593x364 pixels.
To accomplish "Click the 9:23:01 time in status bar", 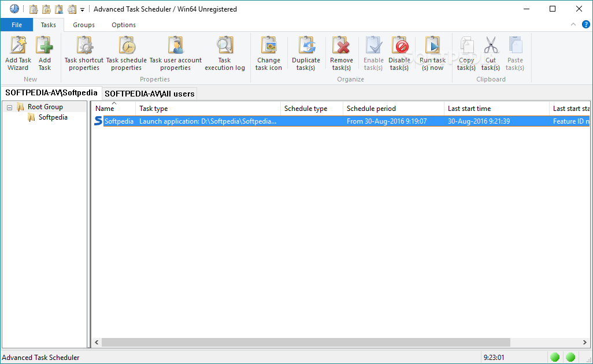I will [494, 358].
